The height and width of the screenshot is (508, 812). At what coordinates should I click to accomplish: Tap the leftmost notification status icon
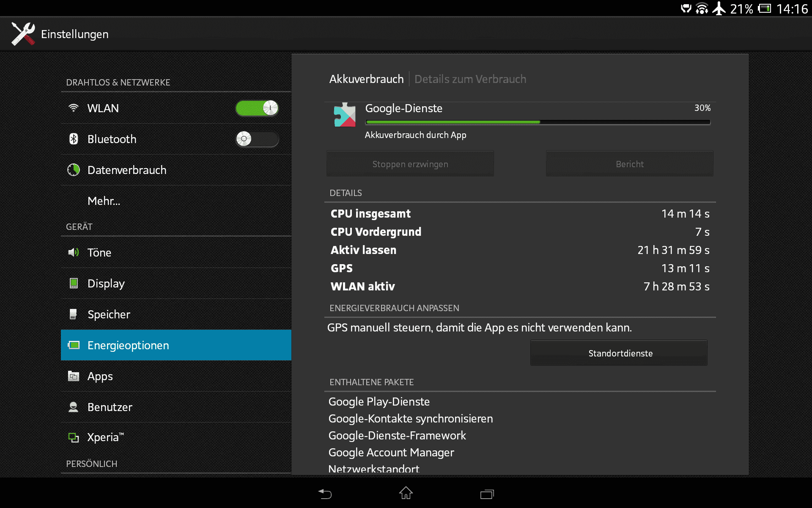point(686,8)
